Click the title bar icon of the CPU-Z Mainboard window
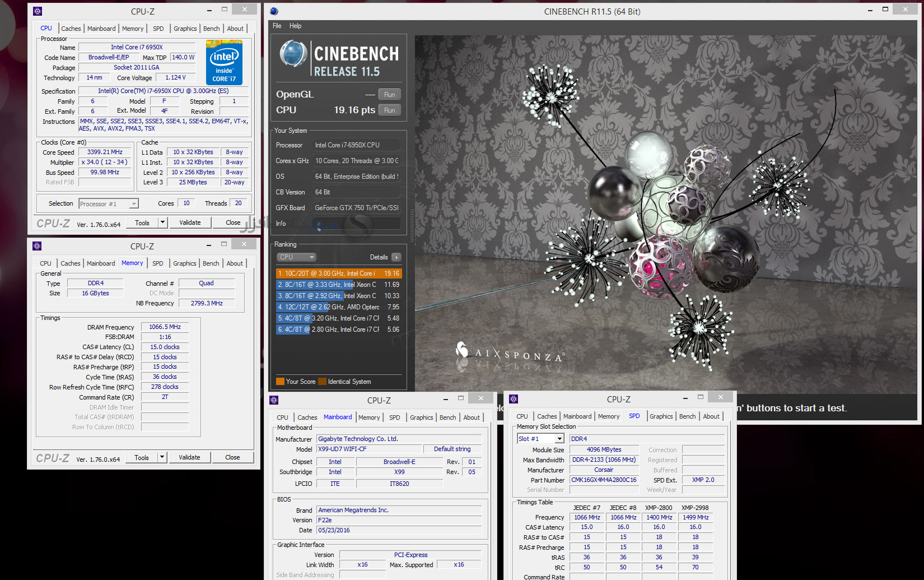 click(x=274, y=400)
